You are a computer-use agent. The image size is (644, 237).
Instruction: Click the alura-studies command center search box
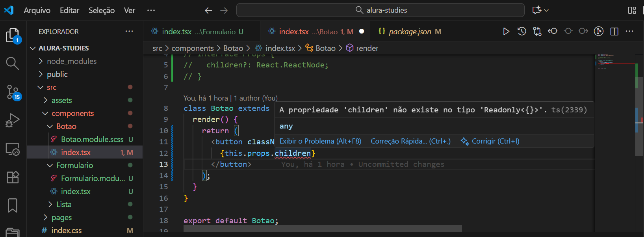[x=380, y=10]
